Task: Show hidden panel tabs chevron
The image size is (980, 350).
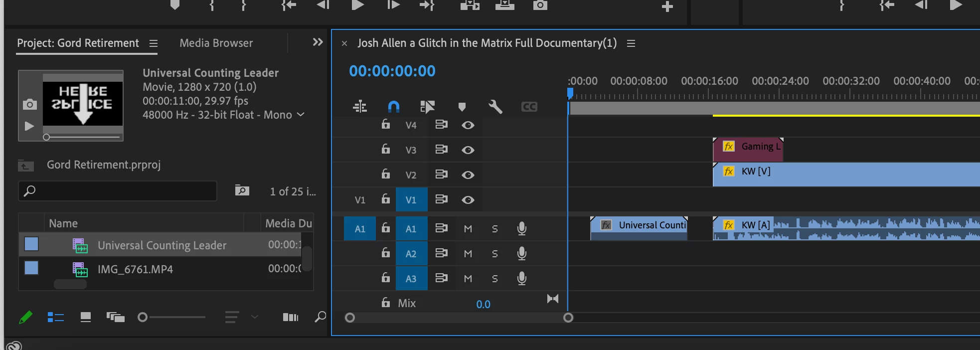Action: tap(318, 42)
